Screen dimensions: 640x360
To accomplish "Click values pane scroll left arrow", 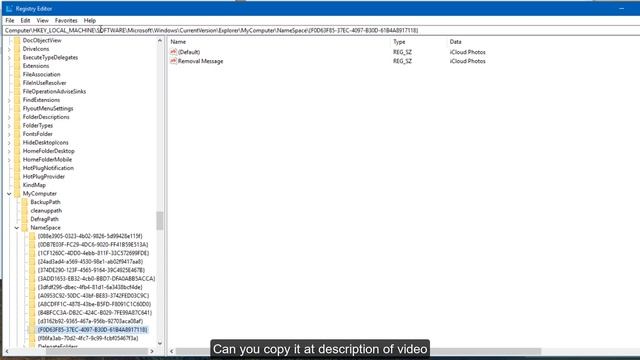I will [171, 351].
